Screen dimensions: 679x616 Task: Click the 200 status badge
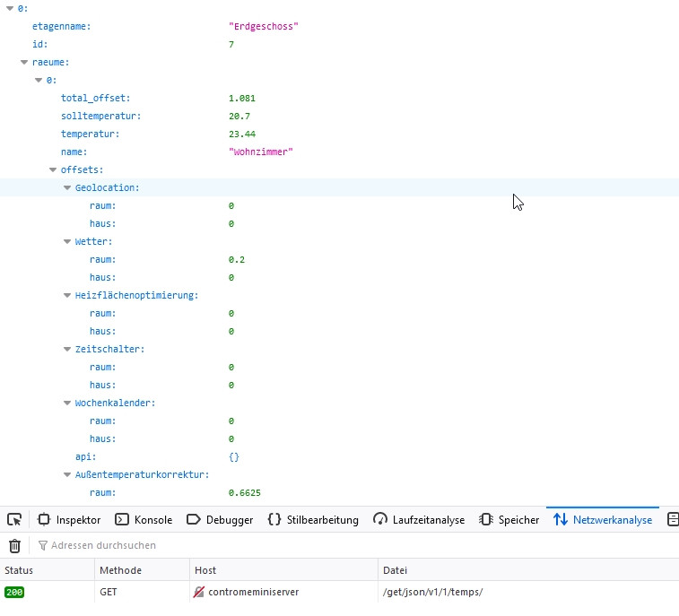point(14,593)
